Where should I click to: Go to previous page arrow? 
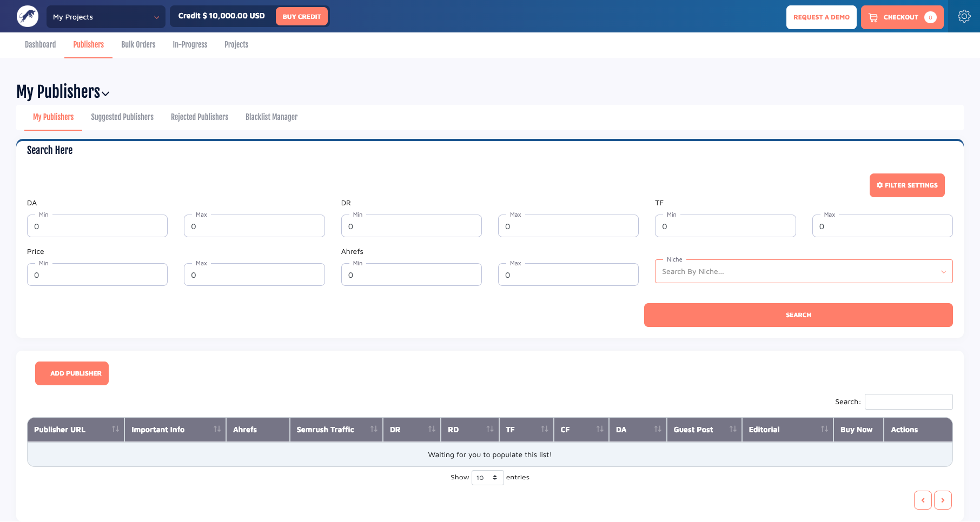(x=923, y=500)
